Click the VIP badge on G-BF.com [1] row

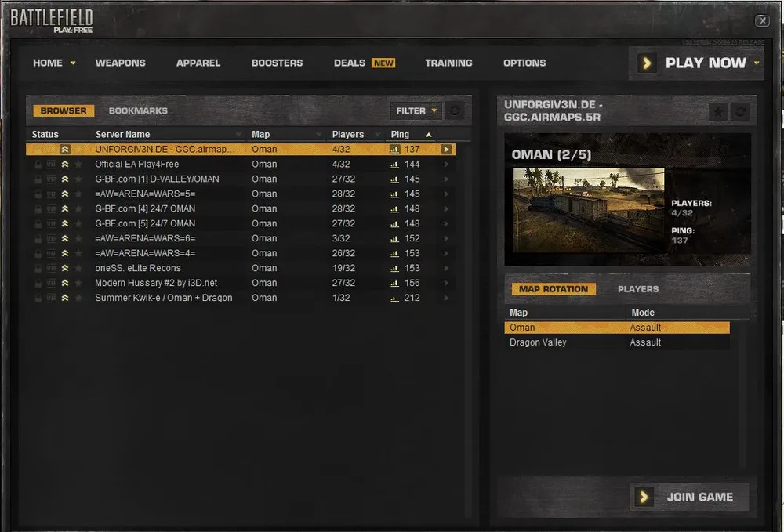coord(52,179)
